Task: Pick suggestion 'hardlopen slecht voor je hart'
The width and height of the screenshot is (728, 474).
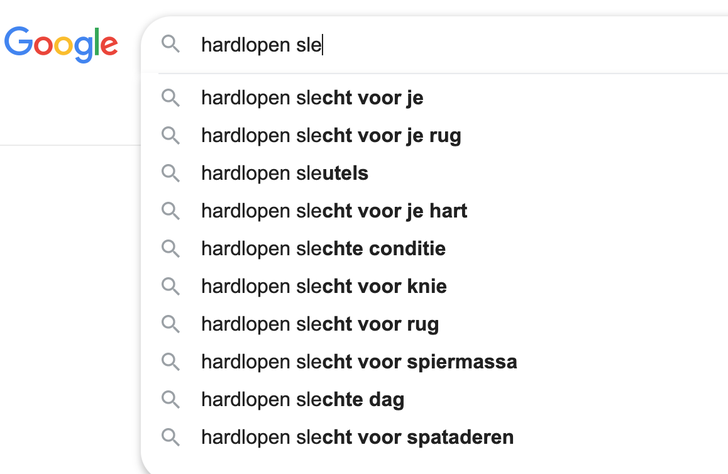Action: click(x=334, y=211)
